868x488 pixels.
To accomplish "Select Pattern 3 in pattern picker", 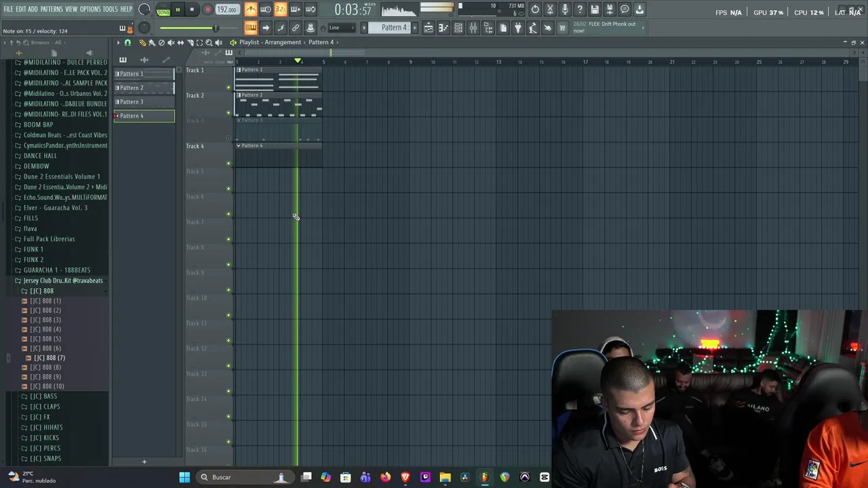I will [144, 102].
